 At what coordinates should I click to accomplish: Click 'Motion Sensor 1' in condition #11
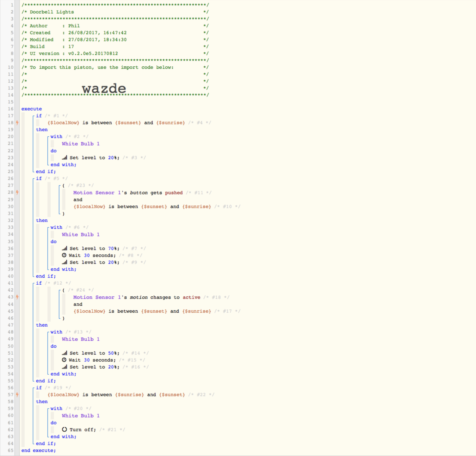(x=97, y=193)
